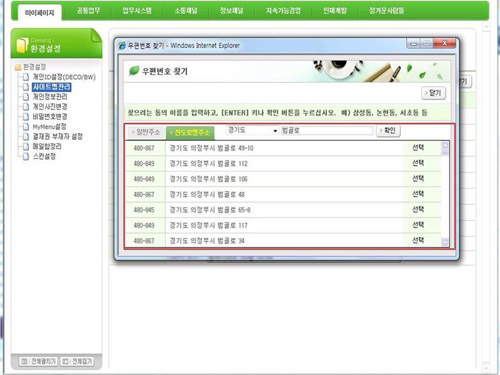Screen dimensions: 500x375
Task: Open MyMenu설정 in the sidebar
Action: tap(49, 127)
